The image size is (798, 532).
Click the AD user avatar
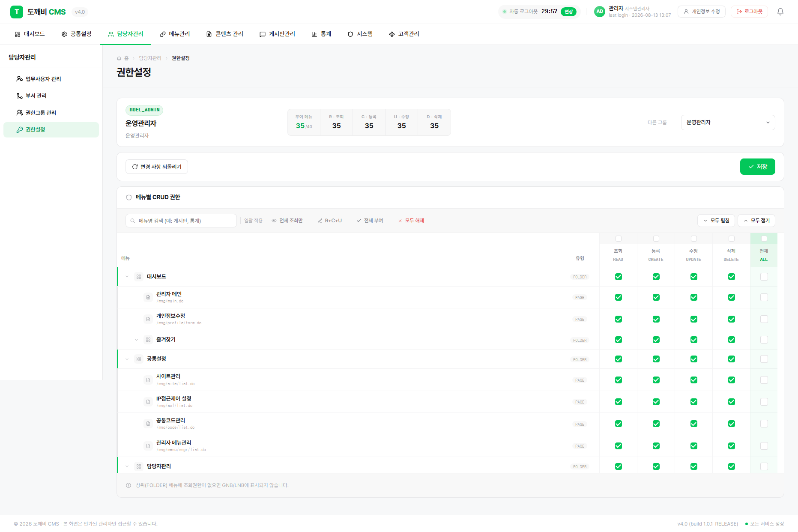point(600,12)
